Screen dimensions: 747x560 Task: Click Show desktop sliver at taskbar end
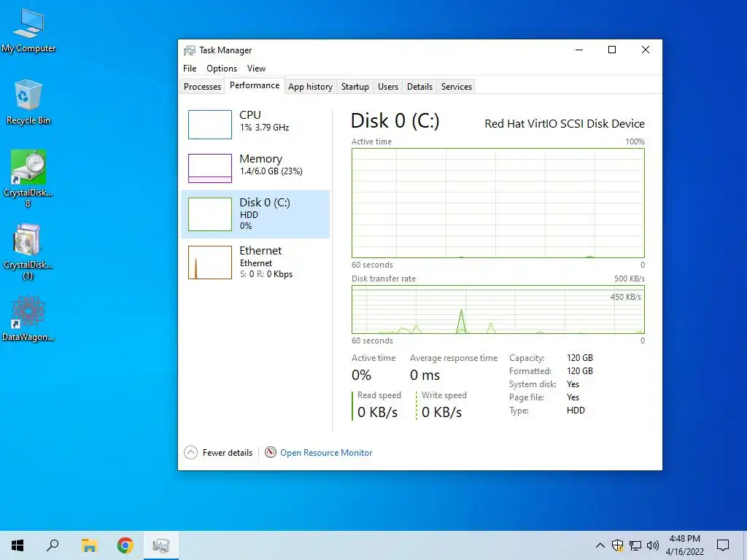point(745,545)
